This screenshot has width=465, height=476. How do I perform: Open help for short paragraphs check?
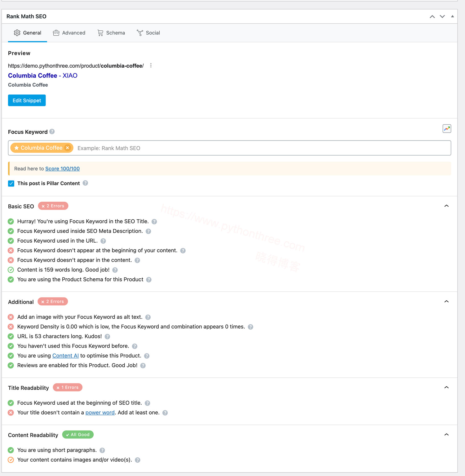(x=102, y=450)
